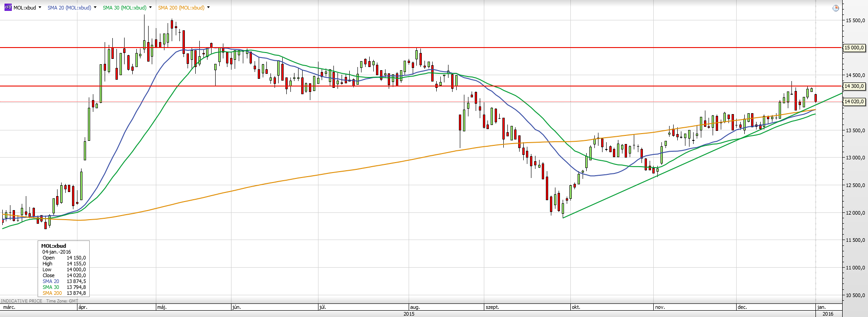The height and width of the screenshot is (317, 868).
Task: Select the 14 020,0 current price tag
Action: pos(854,102)
